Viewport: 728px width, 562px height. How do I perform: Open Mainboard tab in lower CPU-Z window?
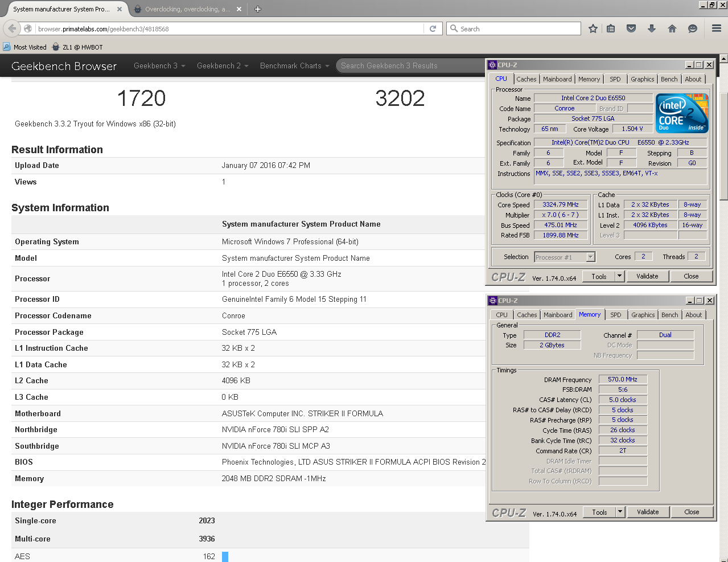tap(558, 315)
